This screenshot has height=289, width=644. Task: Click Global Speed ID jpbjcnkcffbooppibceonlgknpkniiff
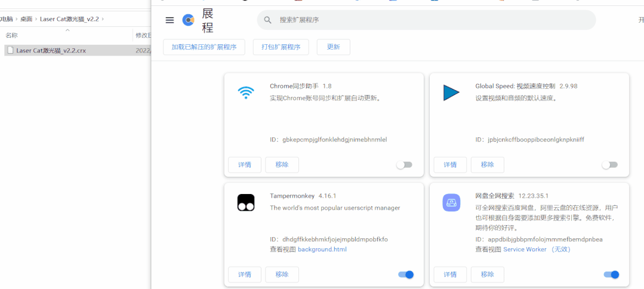(x=530, y=140)
